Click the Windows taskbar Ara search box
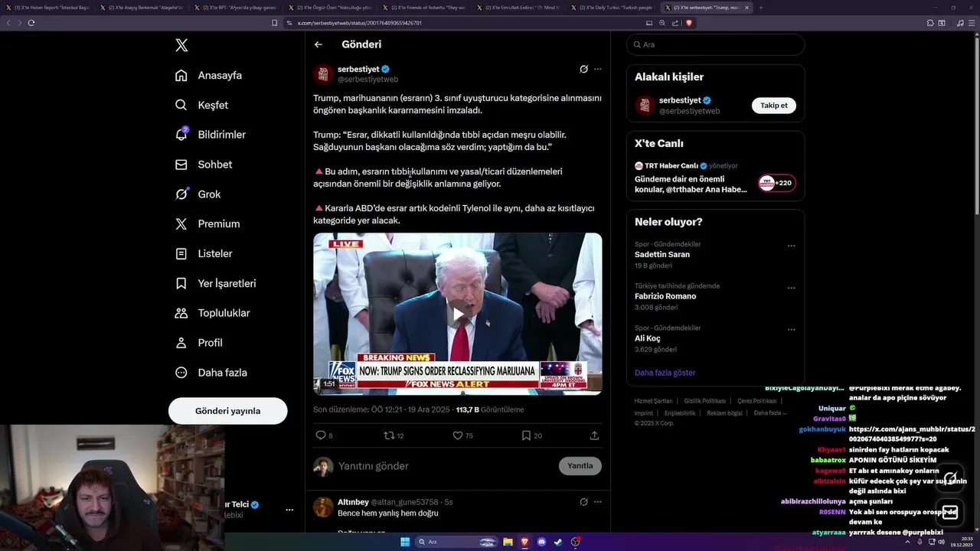This screenshot has height=551, width=980. coord(456,542)
